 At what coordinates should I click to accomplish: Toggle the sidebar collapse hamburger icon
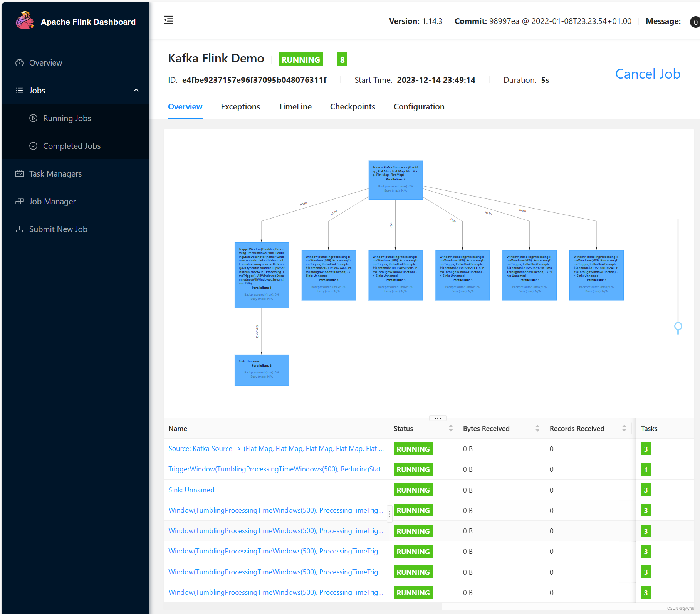click(x=168, y=20)
